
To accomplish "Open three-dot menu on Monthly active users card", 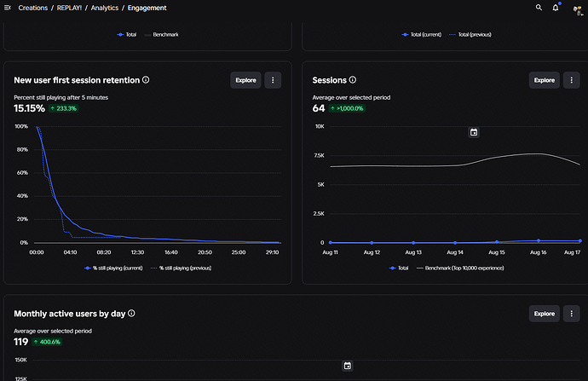I will click(x=572, y=314).
